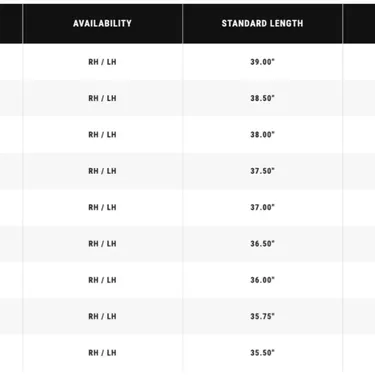Click RH / LH beside 37.50" length
Screen dimensions: 375x375
(x=102, y=171)
